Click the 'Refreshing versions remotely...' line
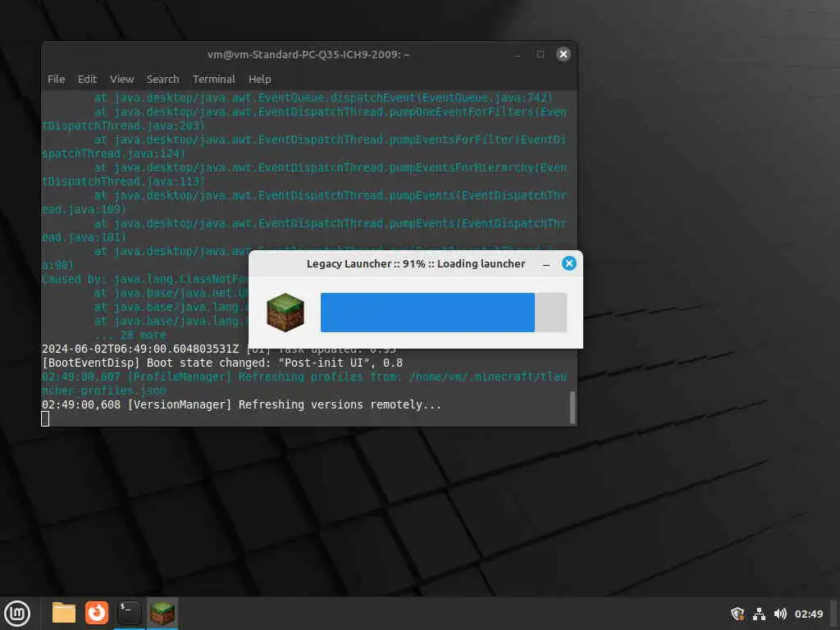Image resolution: width=840 pixels, height=630 pixels. 241,404
